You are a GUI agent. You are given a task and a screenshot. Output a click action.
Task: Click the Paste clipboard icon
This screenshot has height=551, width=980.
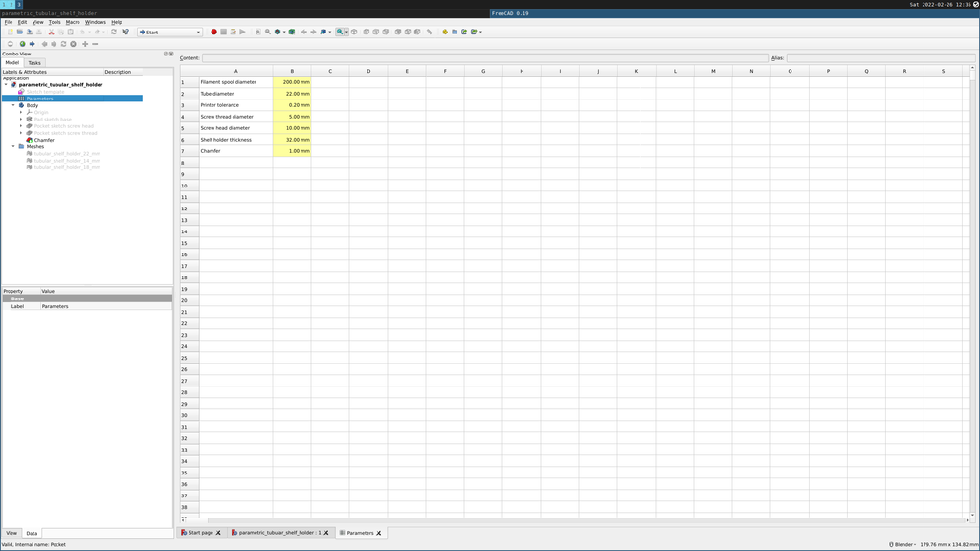click(x=71, y=32)
